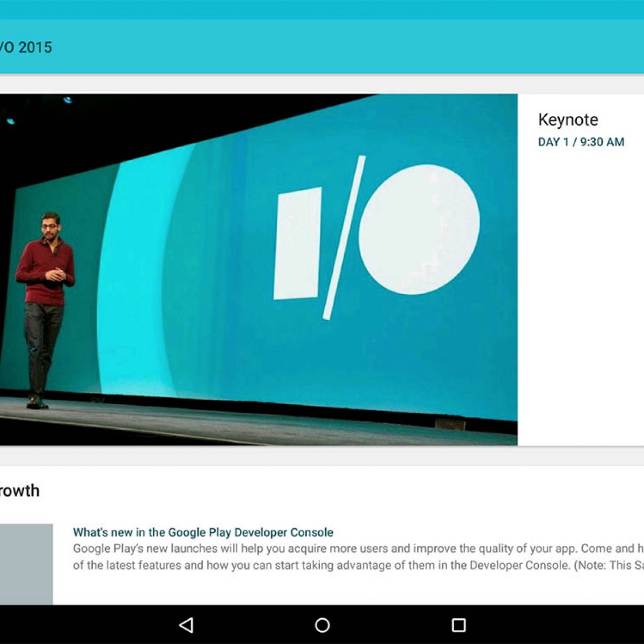The width and height of the screenshot is (644, 644).
Task: Click the Growth section header
Action: pos(19,491)
